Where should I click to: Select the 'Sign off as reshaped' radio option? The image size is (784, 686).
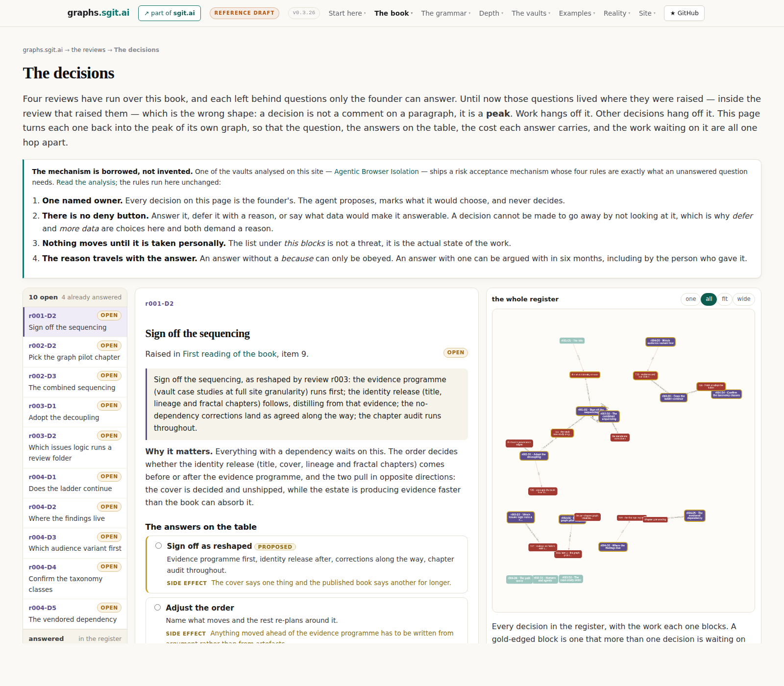tap(159, 546)
